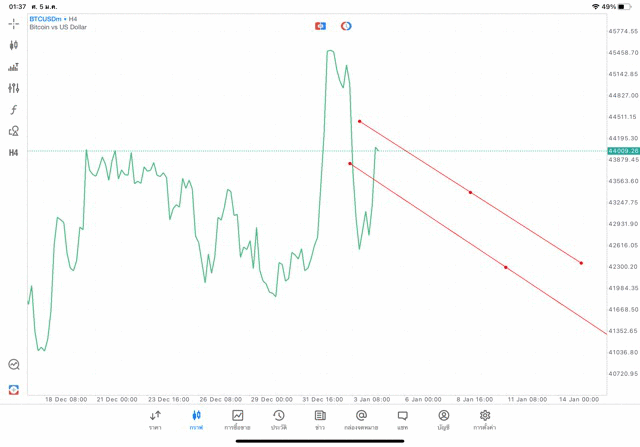Open the chart settings sliders icon
The height and width of the screenshot is (447, 640).
coord(14,88)
